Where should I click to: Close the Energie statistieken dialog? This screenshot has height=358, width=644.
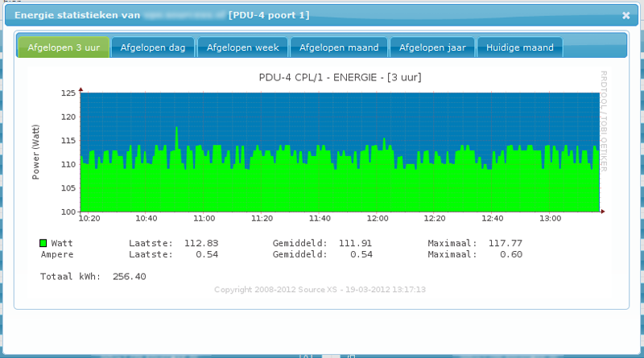[625, 15]
